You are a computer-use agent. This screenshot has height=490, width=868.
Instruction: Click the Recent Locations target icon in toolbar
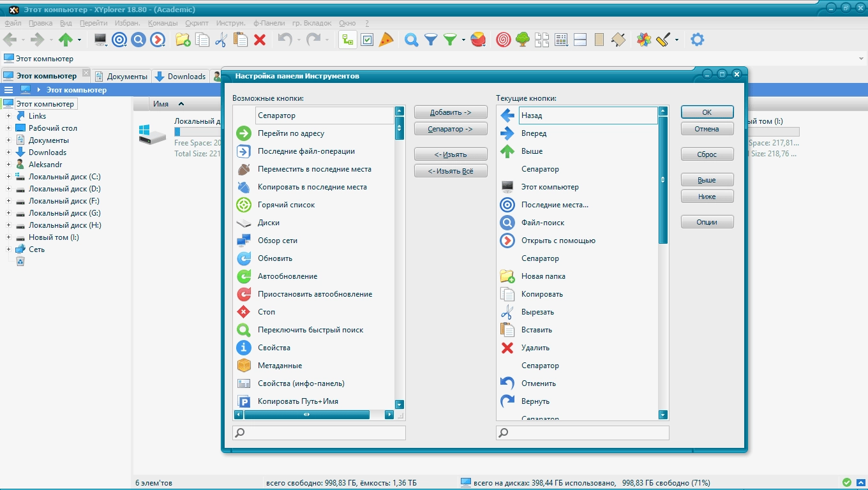[x=119, y=40]
